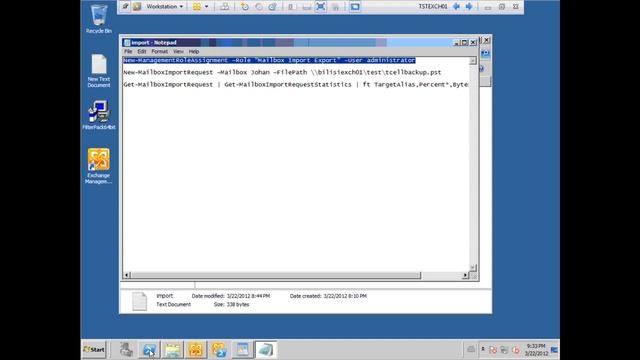Click Notepad vertical scrollbar up arrow

473,61
